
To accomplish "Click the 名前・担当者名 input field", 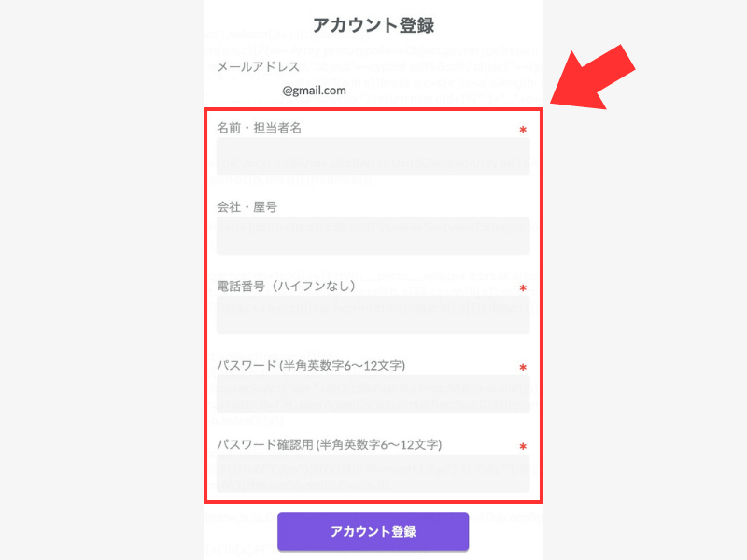I will 373,157.
